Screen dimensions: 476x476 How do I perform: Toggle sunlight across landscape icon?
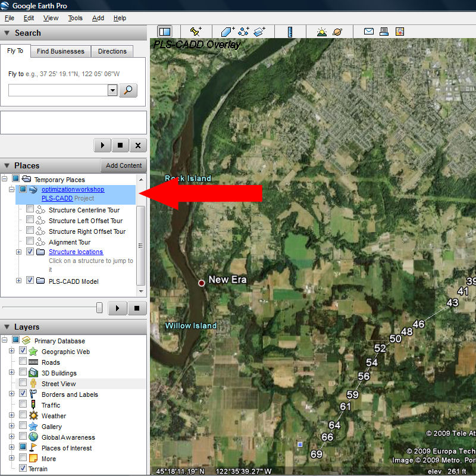coord(321,32)
